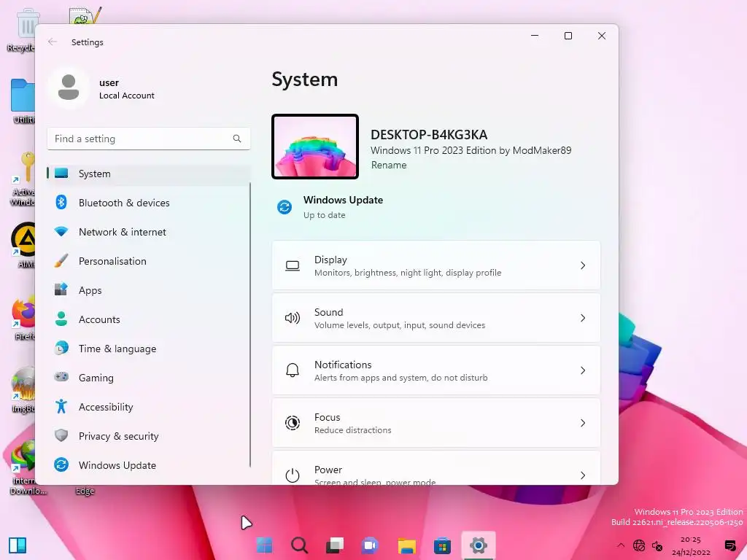Screen dimensions: 747x560
Task: Open Sound settings
Action: point(436,318)
